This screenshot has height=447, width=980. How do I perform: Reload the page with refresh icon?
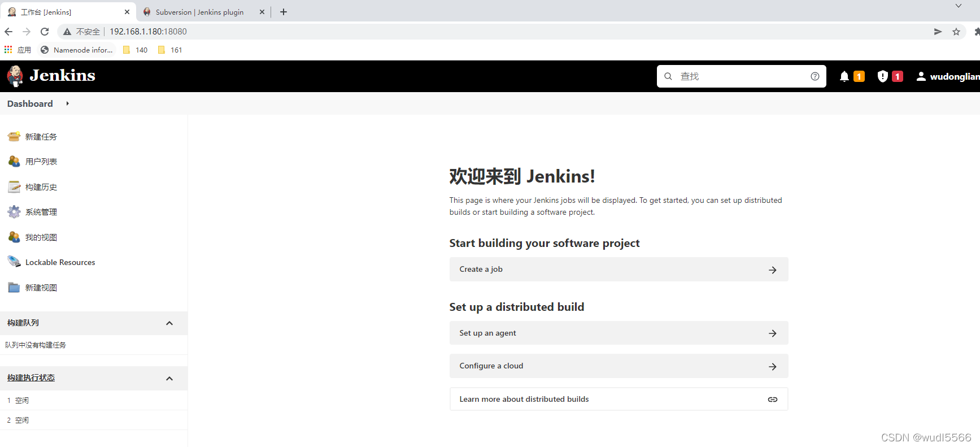45,32
